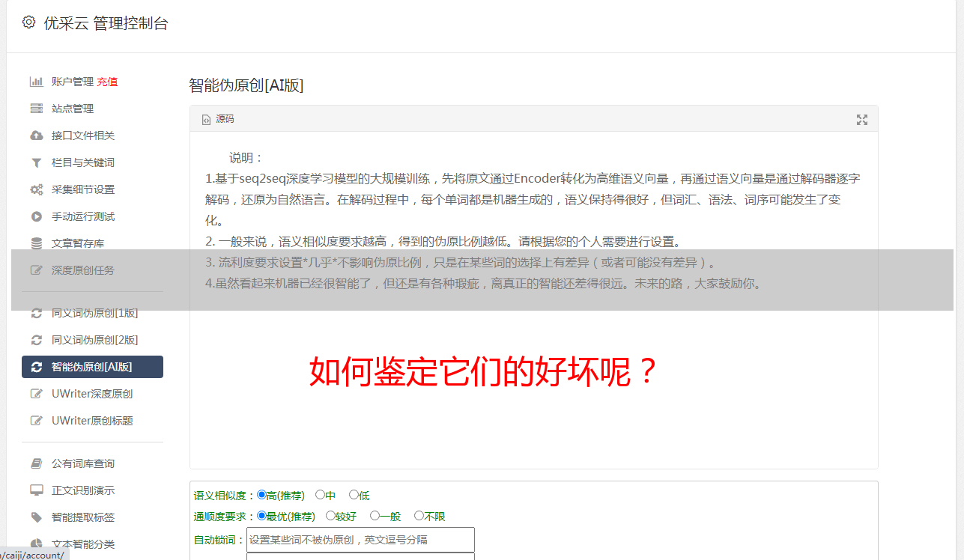Click the gears icon for 采集细节设置

tap(36, 189)
